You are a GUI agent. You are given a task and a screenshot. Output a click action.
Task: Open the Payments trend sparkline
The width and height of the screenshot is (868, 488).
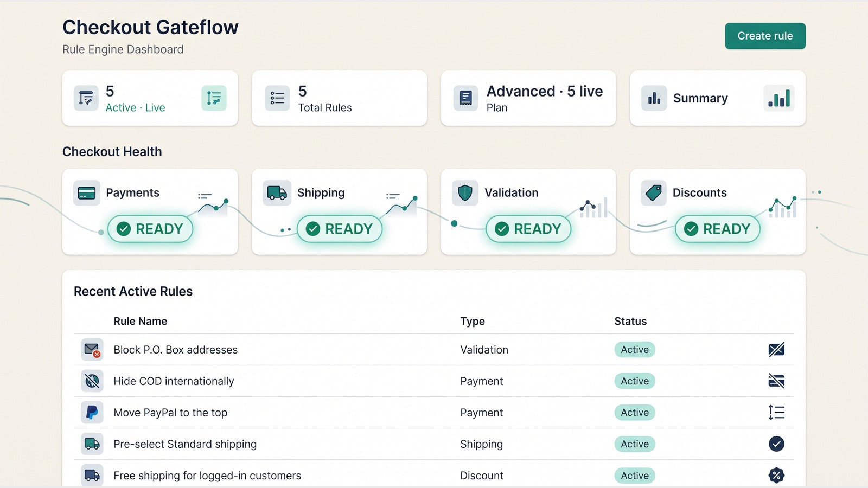pyautogui.click(x=213, y=204)
